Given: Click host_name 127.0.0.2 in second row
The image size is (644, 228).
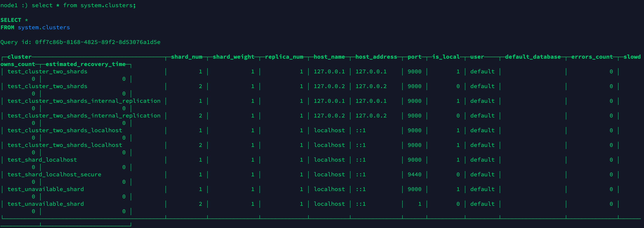Looking at the screenshot, I should [x=329, y=86].
